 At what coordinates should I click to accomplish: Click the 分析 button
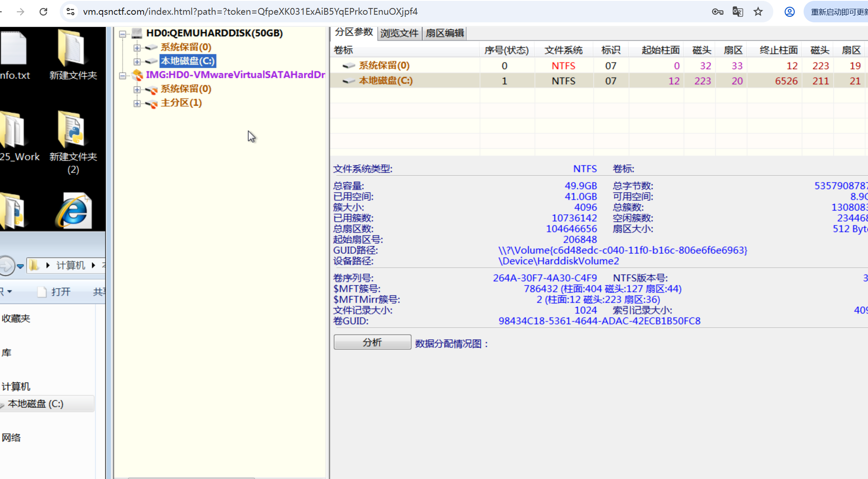[x=372, y=342]
